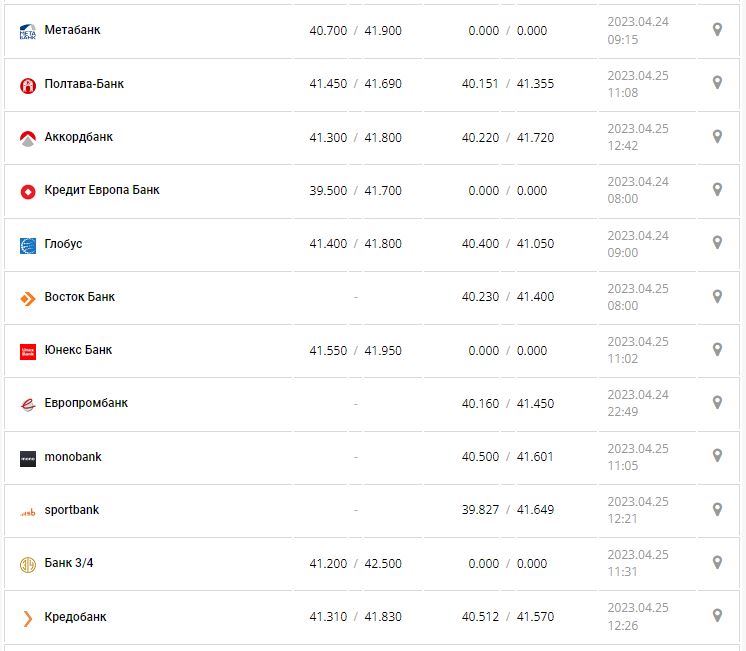Click the red Полтава-Банк logo

click(x=28, y=85)
